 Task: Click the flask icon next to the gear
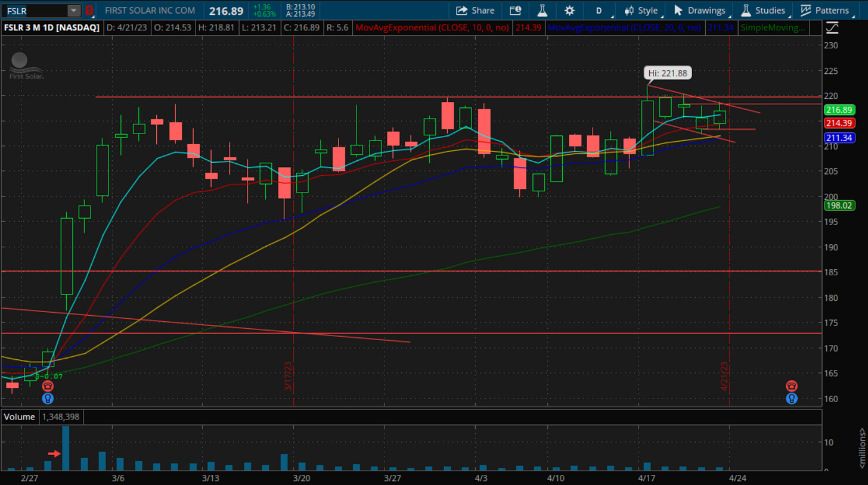[x=542, y=11]
